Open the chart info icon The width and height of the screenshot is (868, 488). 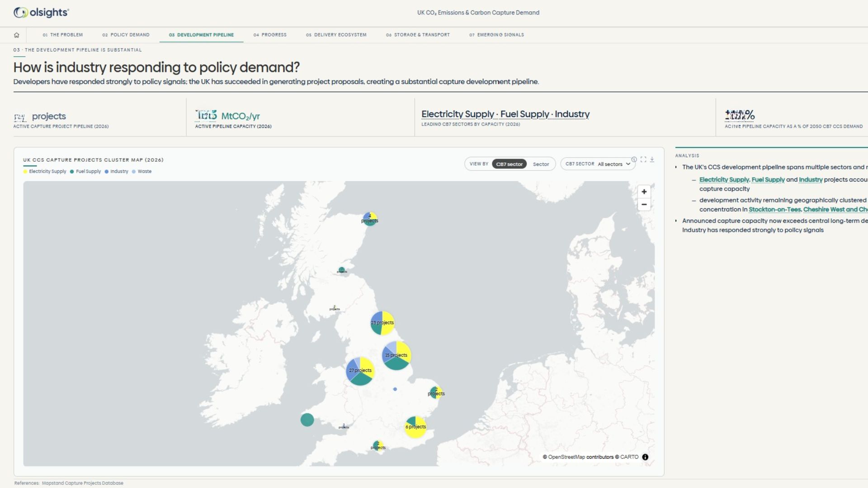pyautogui.click(x=634, y=160)
